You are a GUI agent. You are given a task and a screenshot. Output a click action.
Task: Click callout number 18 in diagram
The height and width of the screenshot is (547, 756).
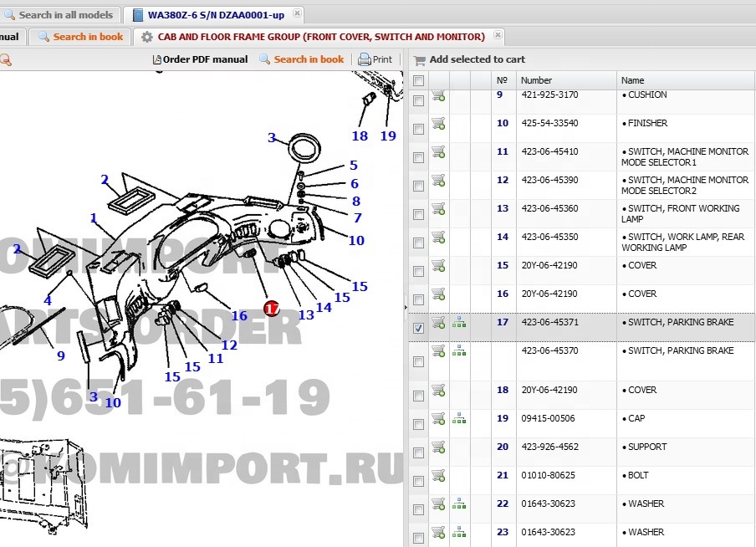pyautogui.click(x=360, y=136)
